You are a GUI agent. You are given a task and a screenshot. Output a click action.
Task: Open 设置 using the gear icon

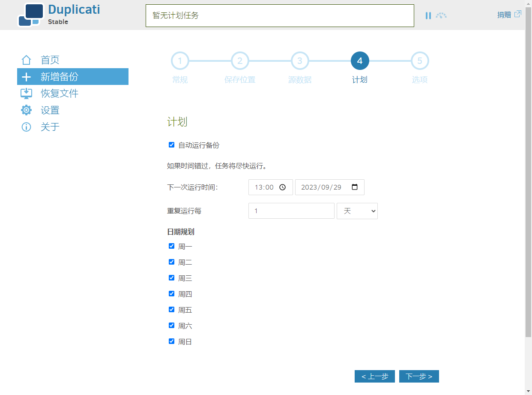pos(27,110)
